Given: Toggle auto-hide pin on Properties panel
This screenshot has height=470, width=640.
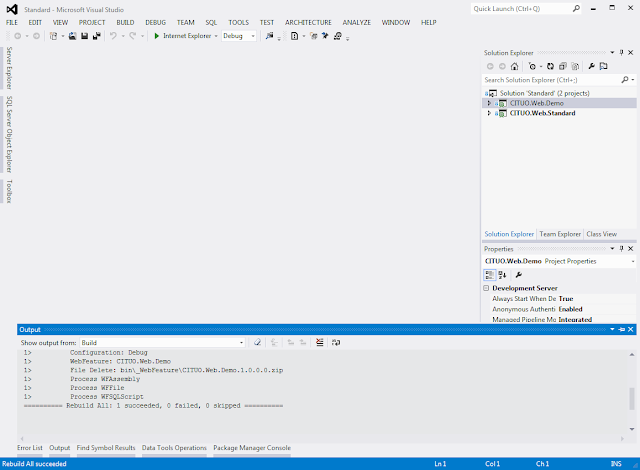Looking at the screenshot, I should tap(622, 248).
